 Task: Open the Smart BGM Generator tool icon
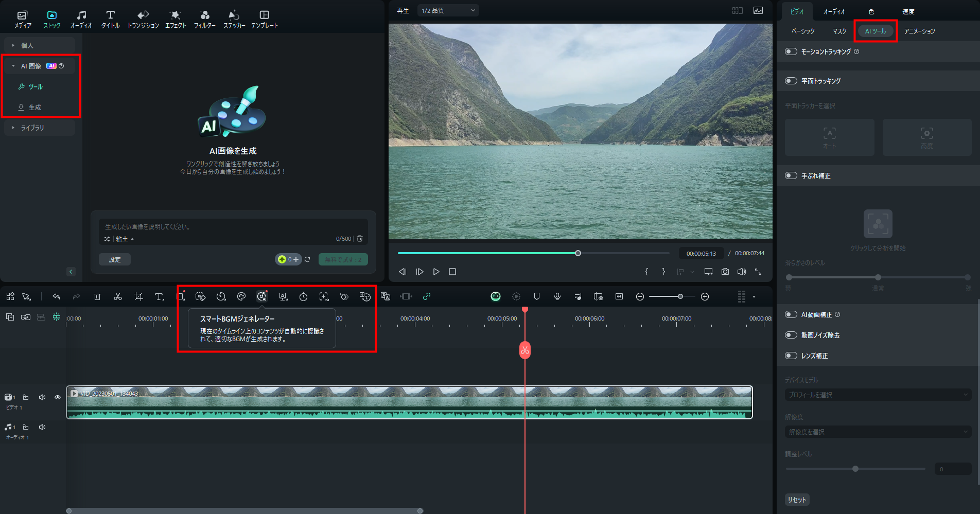coord(262,296)
